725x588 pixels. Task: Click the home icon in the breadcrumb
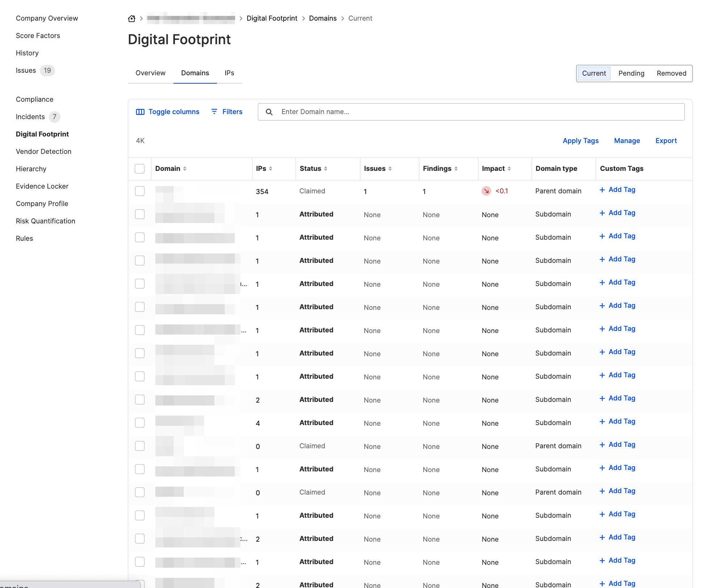(131, 18)
